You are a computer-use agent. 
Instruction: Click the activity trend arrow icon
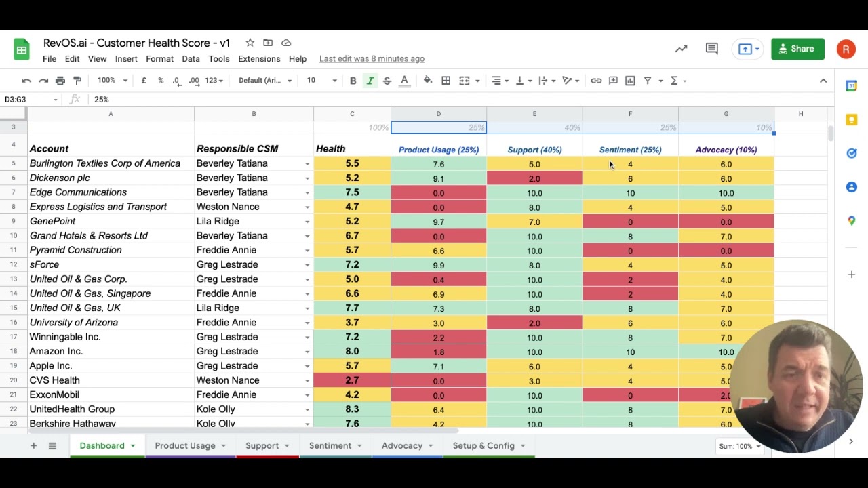click(681, 49)
